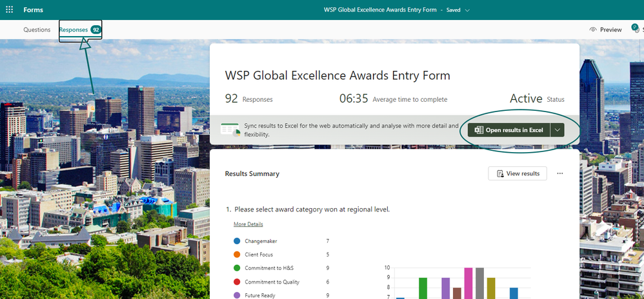Click the View results button

(x=518, y=173)
